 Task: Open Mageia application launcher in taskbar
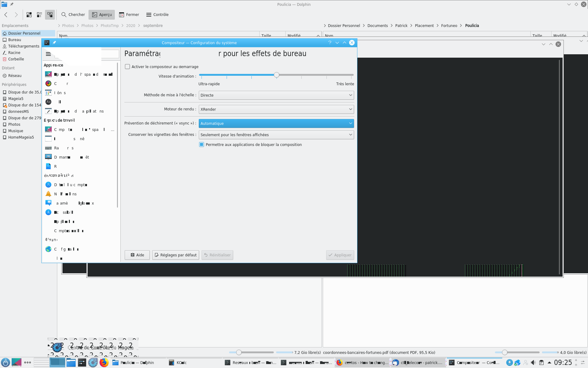pos(6,362)
